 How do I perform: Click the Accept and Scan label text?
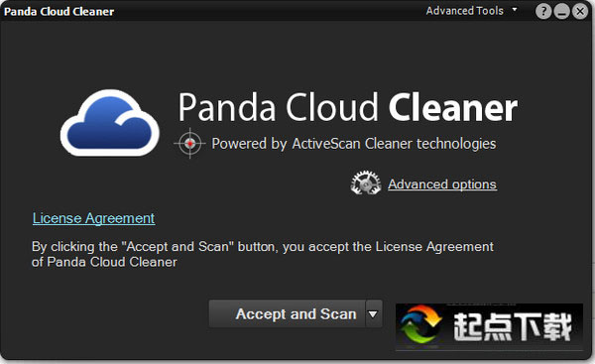pyautogui.click(x=296, y=313)
